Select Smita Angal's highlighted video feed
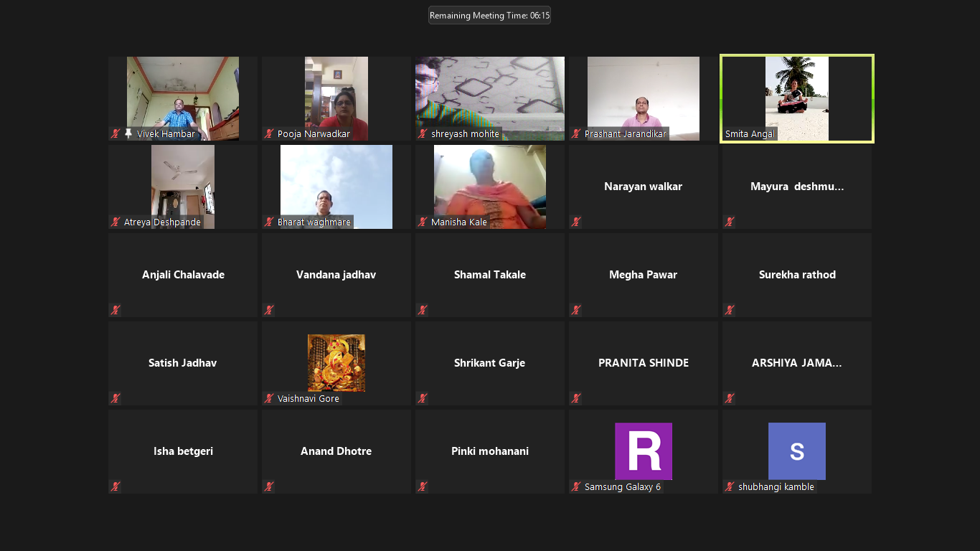 (x=797, y=98)
